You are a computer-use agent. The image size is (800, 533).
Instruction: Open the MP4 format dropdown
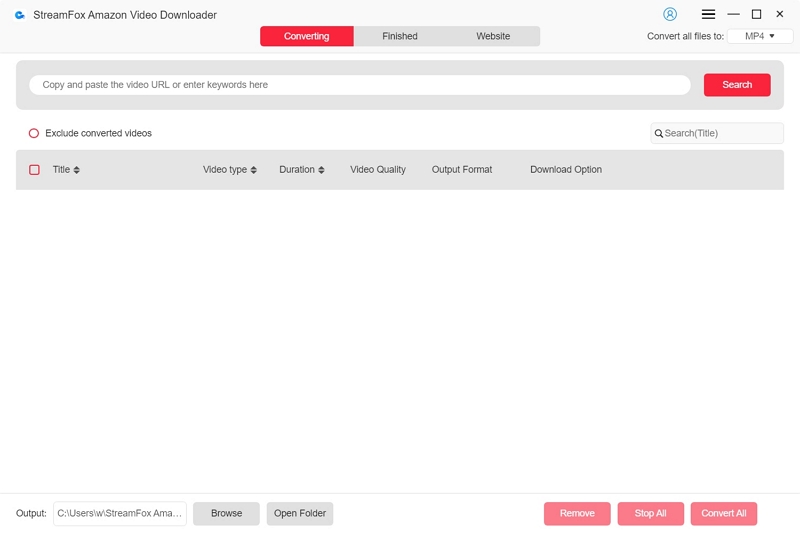coord(760,36)
